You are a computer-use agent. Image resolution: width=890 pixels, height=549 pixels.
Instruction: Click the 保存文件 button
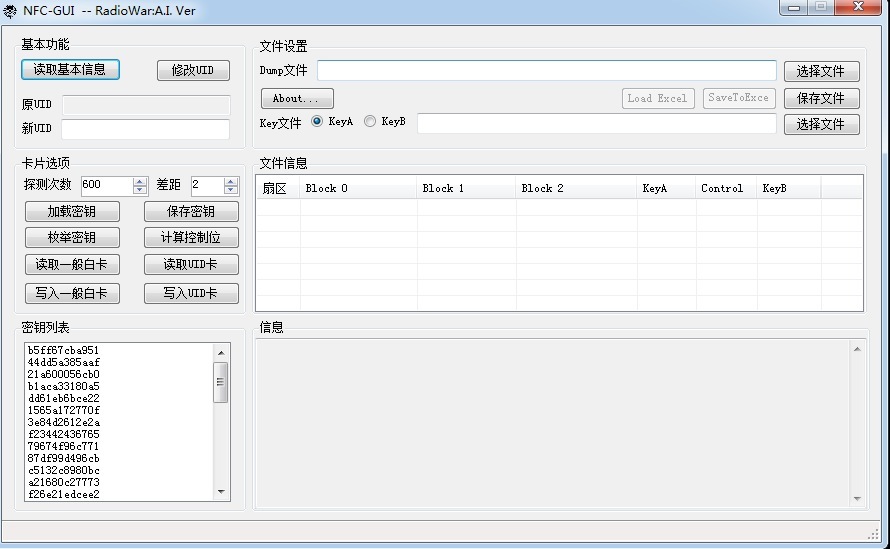click(x=821, y=98)
